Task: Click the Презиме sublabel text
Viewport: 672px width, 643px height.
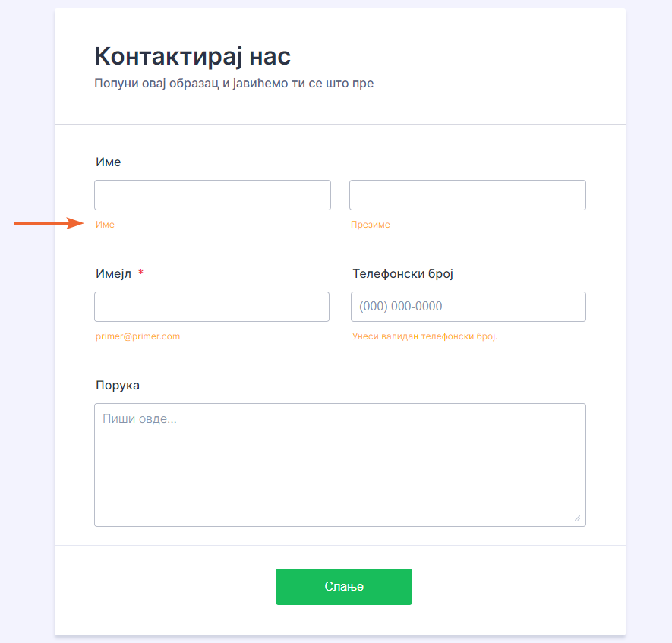Action: (370, 225)
